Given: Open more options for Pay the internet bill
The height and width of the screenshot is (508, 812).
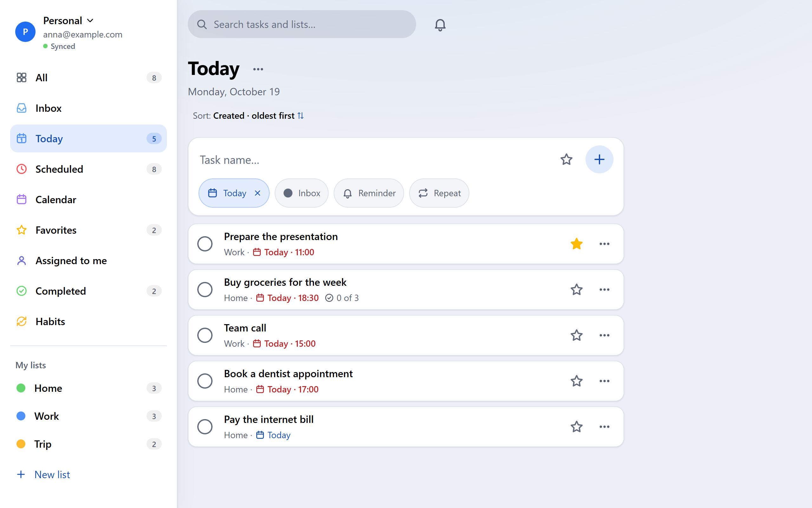Looking at the screenshot, I should pyautogui.click(x=604, y=427).
